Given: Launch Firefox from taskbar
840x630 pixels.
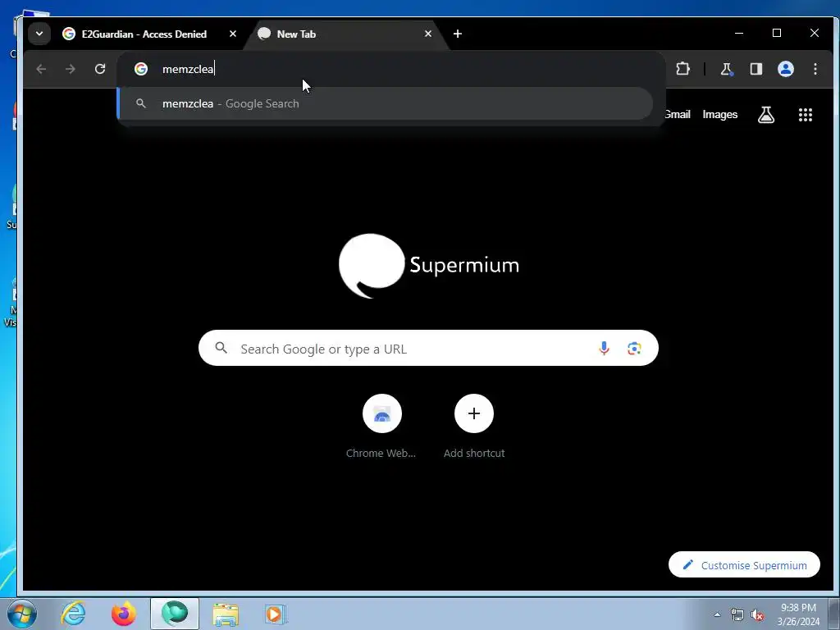Looking at the screenshot, I should 123,614.
